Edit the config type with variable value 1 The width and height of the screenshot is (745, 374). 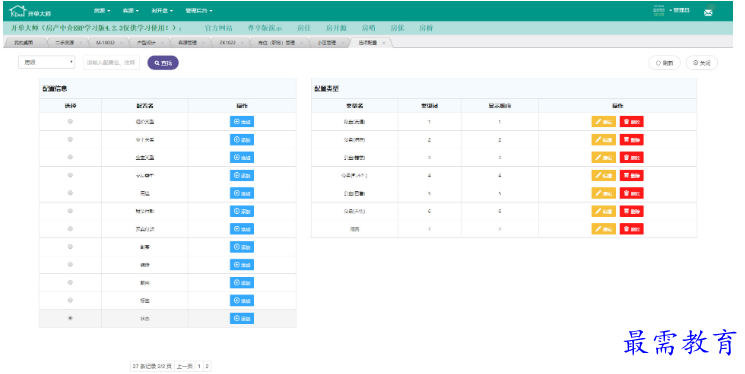[x=603, y=122]
